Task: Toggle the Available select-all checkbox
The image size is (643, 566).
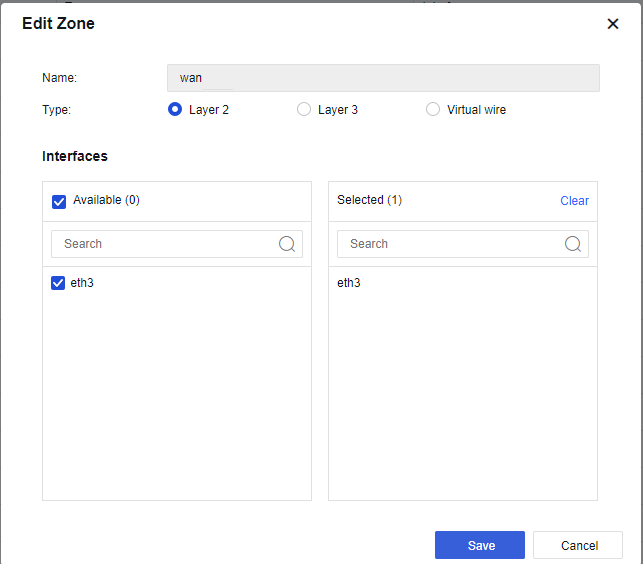Action: point(59,201)
